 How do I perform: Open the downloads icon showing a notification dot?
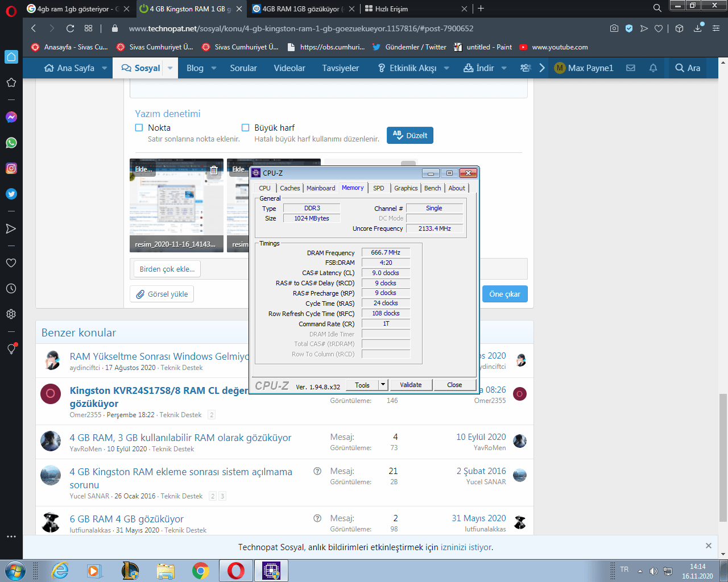[696, 28]
